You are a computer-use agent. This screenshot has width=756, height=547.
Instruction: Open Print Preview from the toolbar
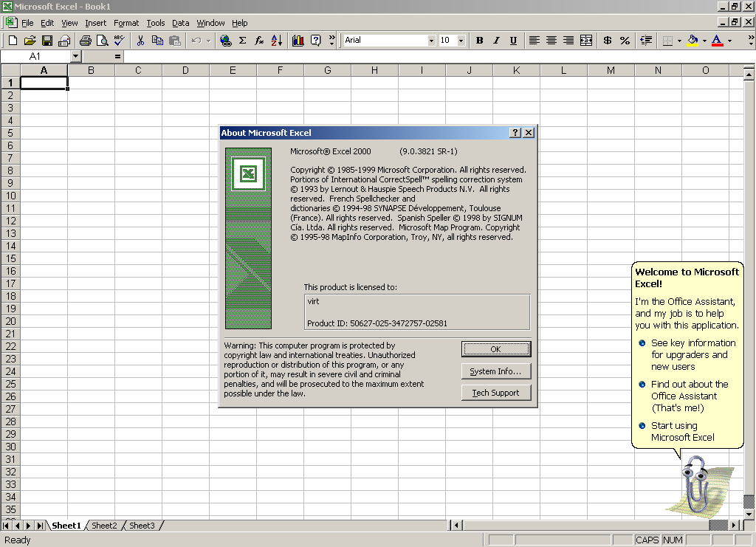[102, 41]
